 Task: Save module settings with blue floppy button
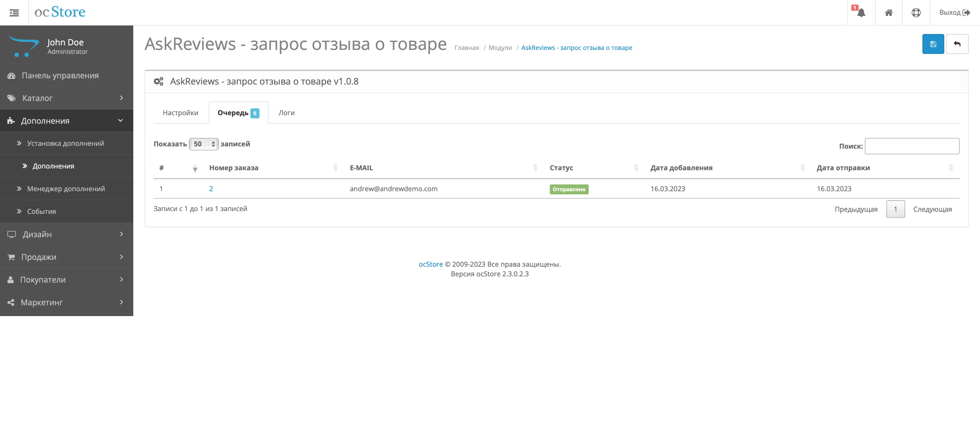pyautogui.click(x=933, y=44)
